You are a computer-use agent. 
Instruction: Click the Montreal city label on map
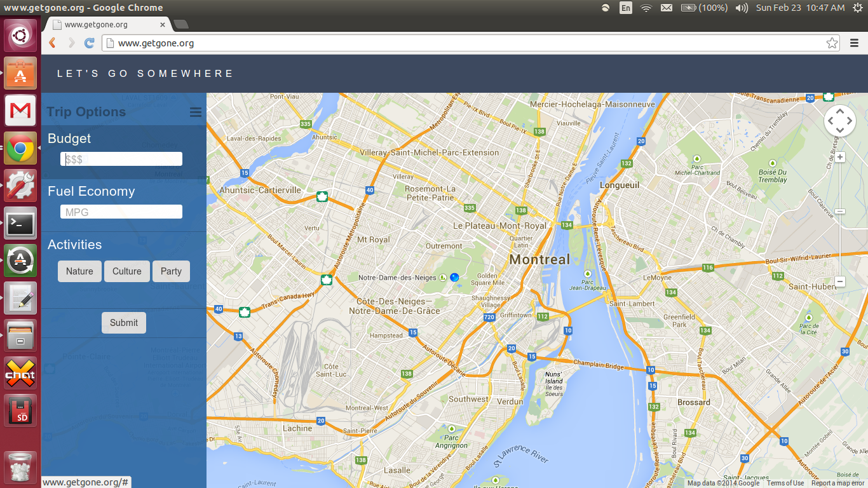539,259
